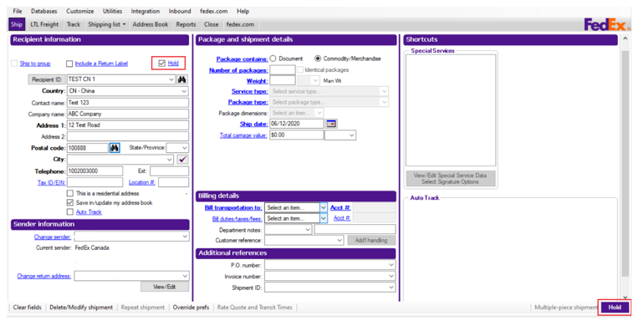Click in the Contact name field
Screen dimensions: 644x331
coord(128,103)
